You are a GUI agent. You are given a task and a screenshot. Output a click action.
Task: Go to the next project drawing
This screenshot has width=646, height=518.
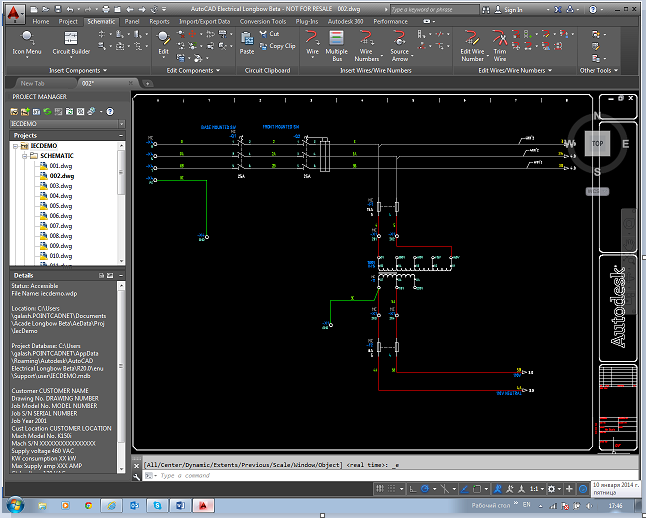pyautogui.click(x=142, y=9)
